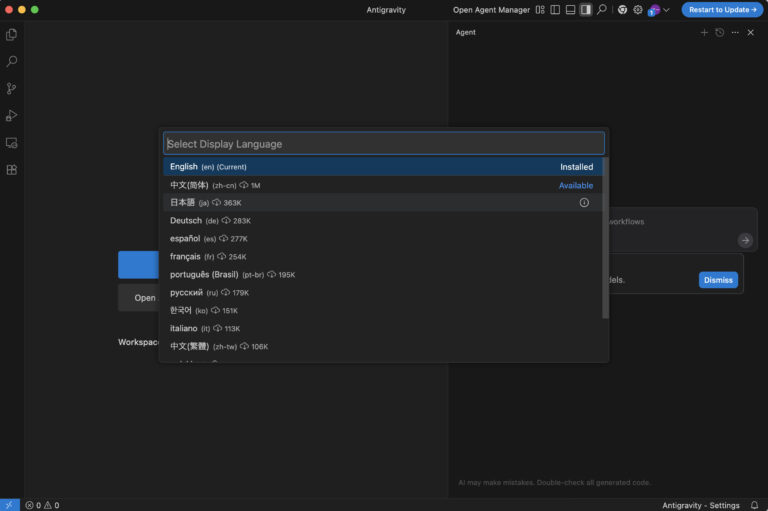Click the info icon on the Japanese row
This screenshot has width=768, height=511.
click(584, 203)
